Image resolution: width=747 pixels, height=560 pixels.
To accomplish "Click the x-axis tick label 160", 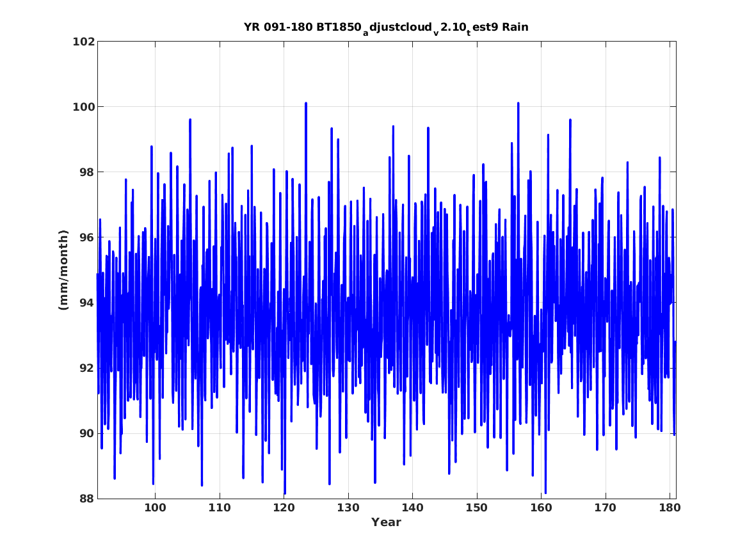I will 541,508.
